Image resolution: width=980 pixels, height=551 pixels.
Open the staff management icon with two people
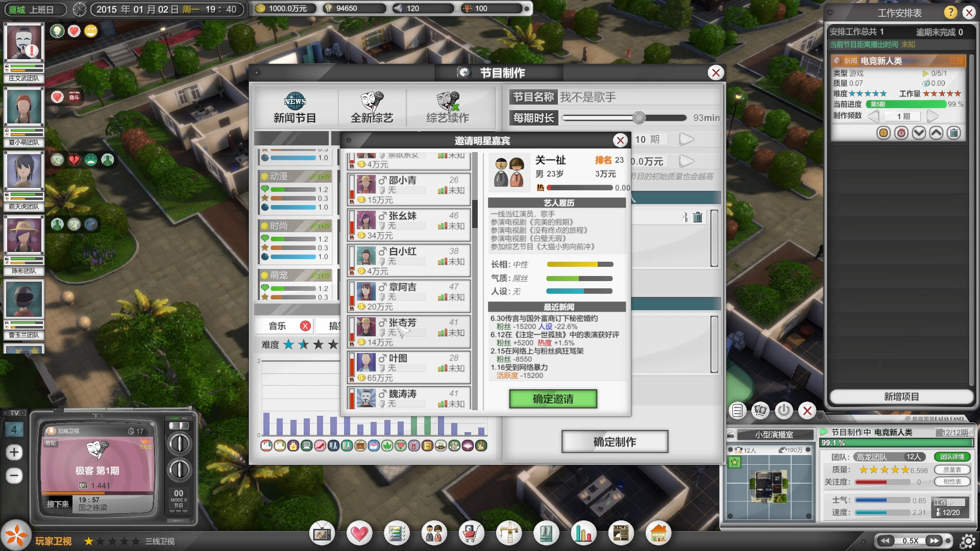pyautogui.click(x=434, y=533)
